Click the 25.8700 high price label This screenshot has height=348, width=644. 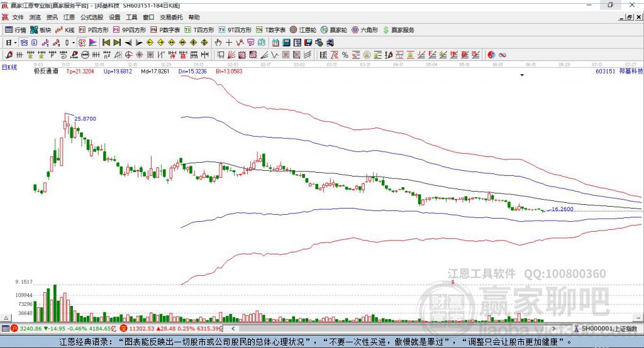pos(86,119)
